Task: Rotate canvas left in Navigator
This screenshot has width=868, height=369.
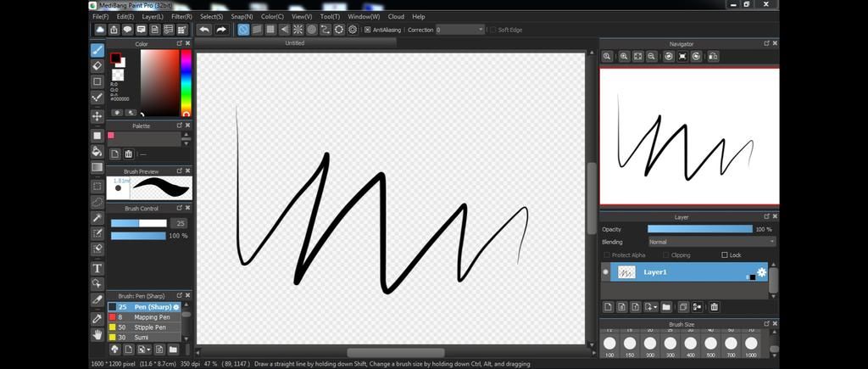Action: point(669,56)
